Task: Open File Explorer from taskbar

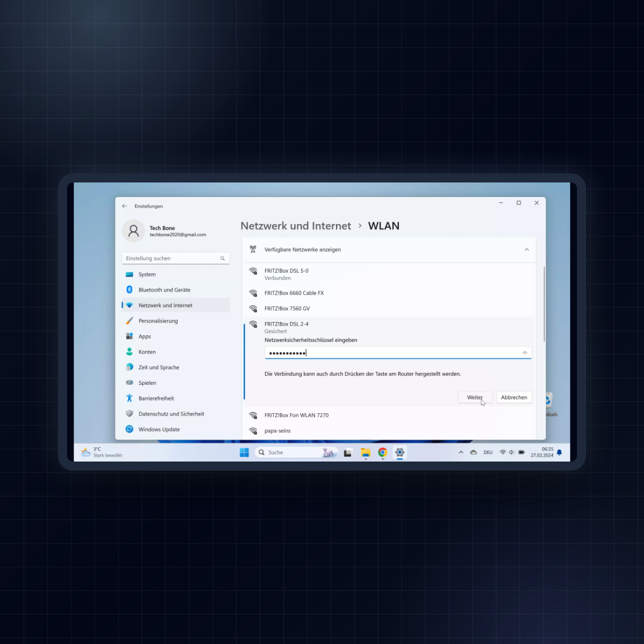Action: [x=365, y=452]
